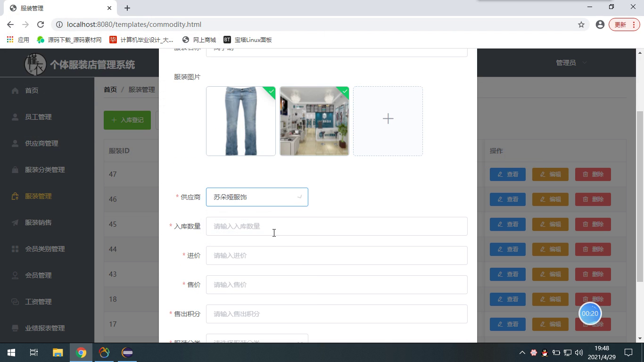Click 查看 button for row 18
The height and width of the screenshot is (362, 644).
(508, 299)
